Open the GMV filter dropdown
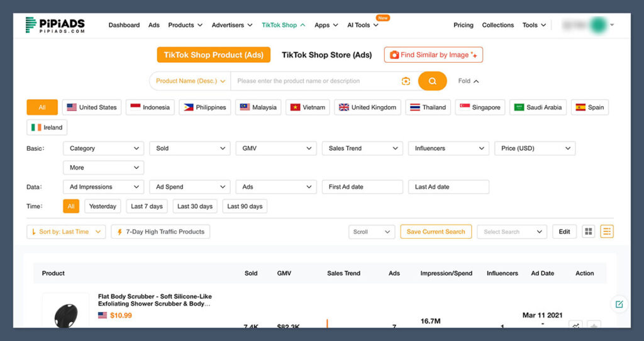 (276, 148)
